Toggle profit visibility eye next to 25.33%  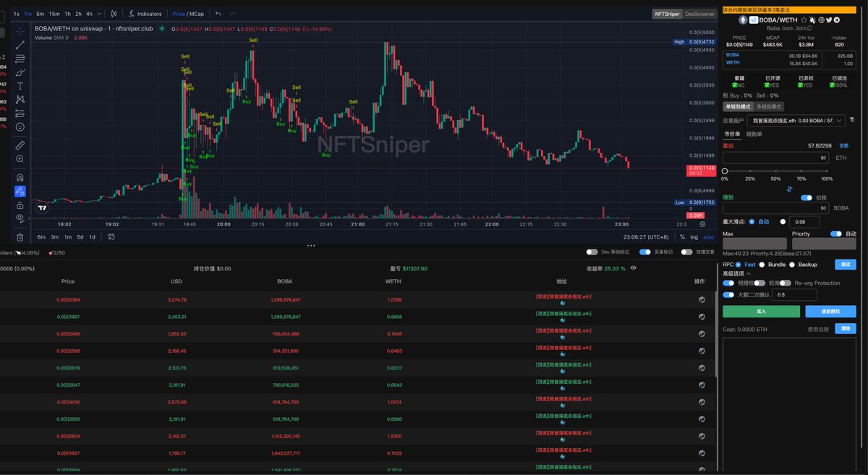633,268
